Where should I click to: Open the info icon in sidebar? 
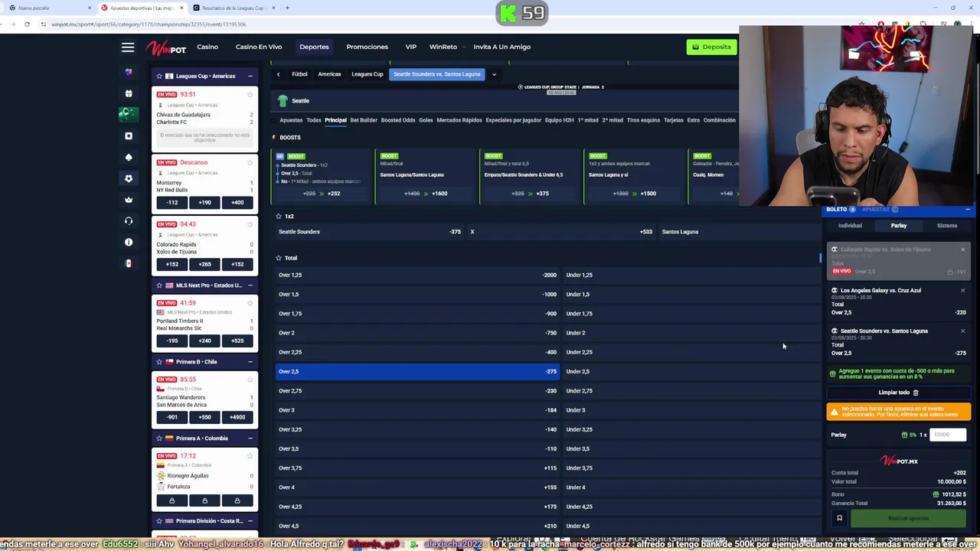click(129, 242)
